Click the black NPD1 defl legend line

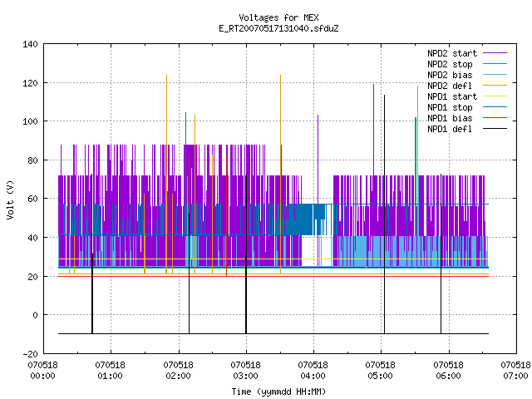pyautogui.click(x=495, y=129)
